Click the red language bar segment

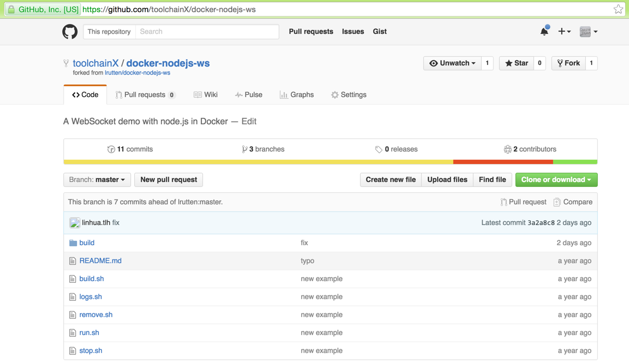[x=503, y=162]
